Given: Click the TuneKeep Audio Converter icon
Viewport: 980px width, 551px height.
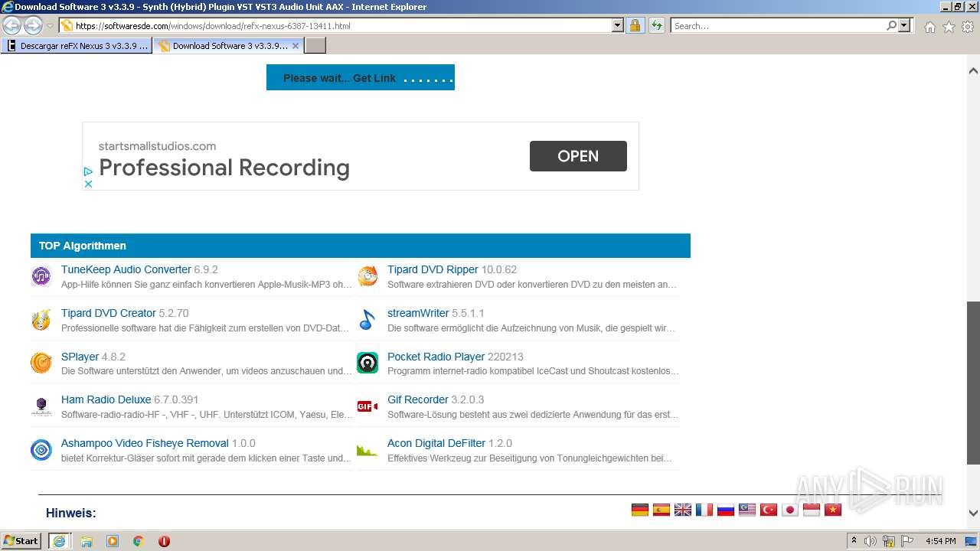Looking at the screenshot, I should [41, 276].
